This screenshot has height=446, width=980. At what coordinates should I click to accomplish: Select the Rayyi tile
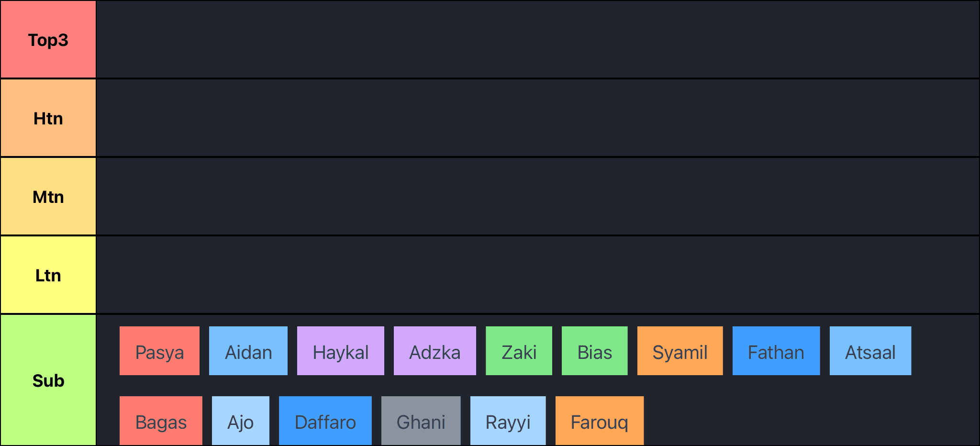point(508,421)
